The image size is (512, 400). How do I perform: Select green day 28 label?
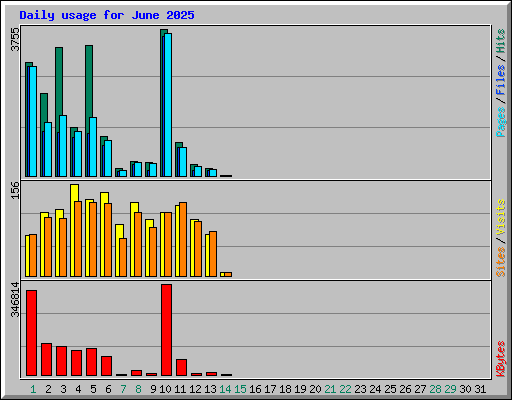pyautogui.click(x=435, y=389)
